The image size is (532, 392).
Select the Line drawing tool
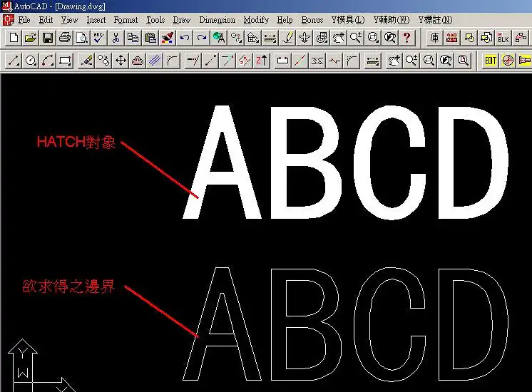(x=14, y=61)
